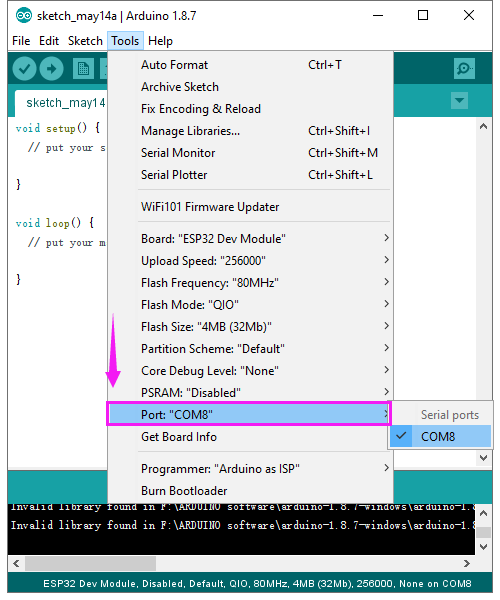
Task: Expand the Upload Speed 256000 submenu
Action: 250,261
